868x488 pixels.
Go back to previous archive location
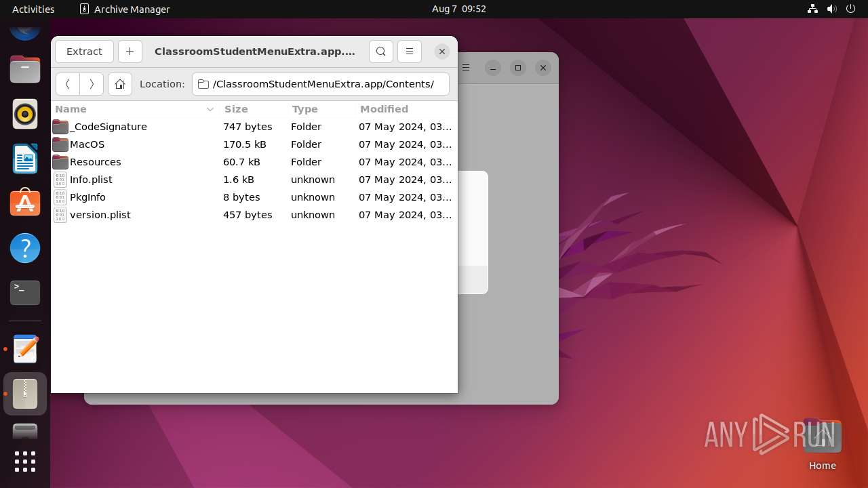point(68,84)
